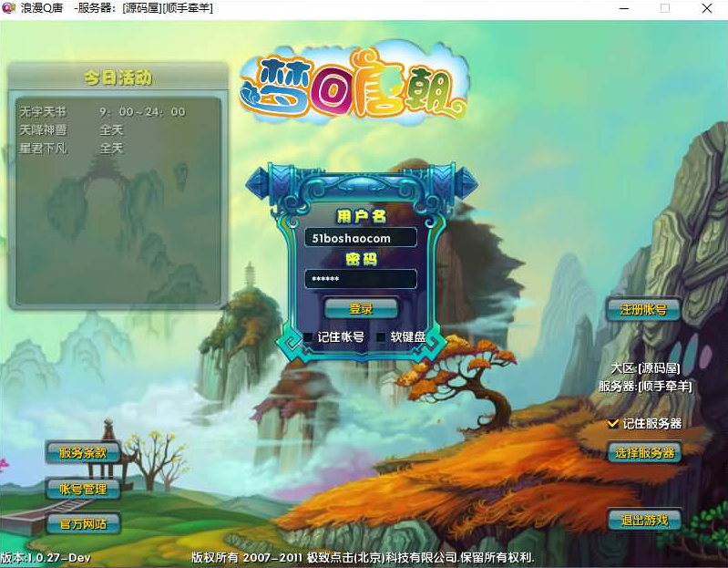
Task: Open 帐号管理 account management
Action: click(x=83, y=489)
